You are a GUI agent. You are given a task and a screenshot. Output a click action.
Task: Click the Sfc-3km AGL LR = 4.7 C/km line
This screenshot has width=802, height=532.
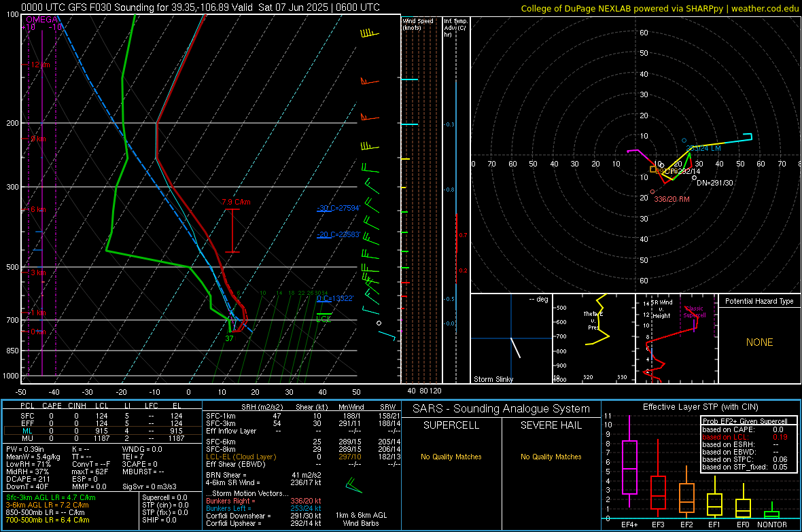tap(51, 497)
